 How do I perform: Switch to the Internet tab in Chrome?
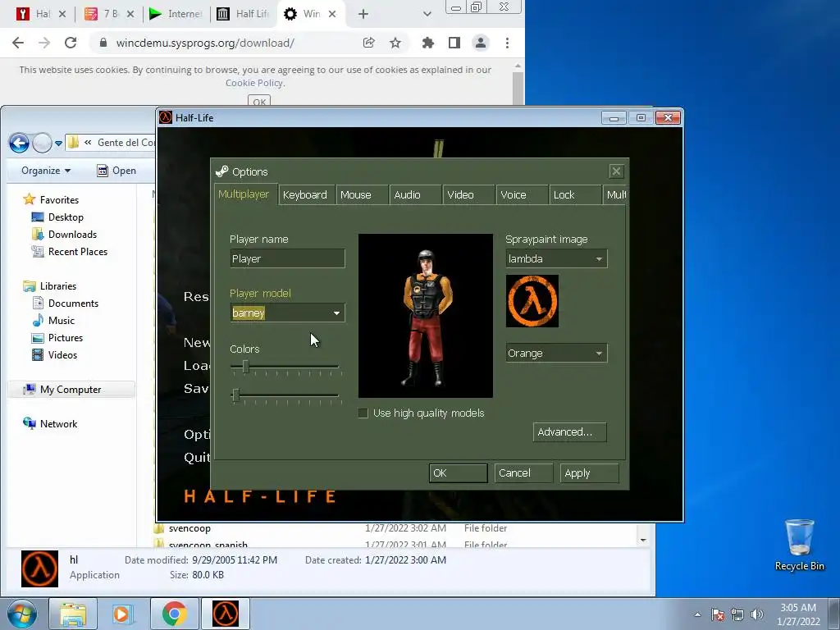point(177,14)
